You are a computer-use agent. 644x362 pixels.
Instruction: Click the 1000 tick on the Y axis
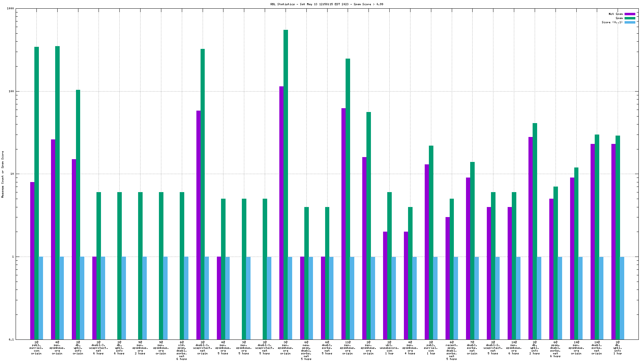(x=10, y=9)
